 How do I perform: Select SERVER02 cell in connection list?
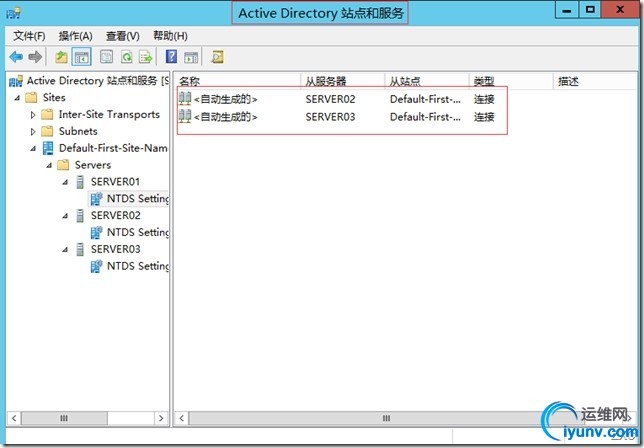pyautogui.click(x=330, y=99)
